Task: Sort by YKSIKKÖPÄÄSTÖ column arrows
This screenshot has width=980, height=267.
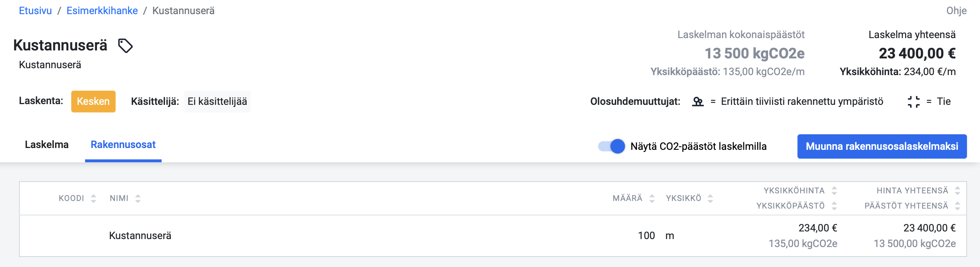Action: (834, 206)
